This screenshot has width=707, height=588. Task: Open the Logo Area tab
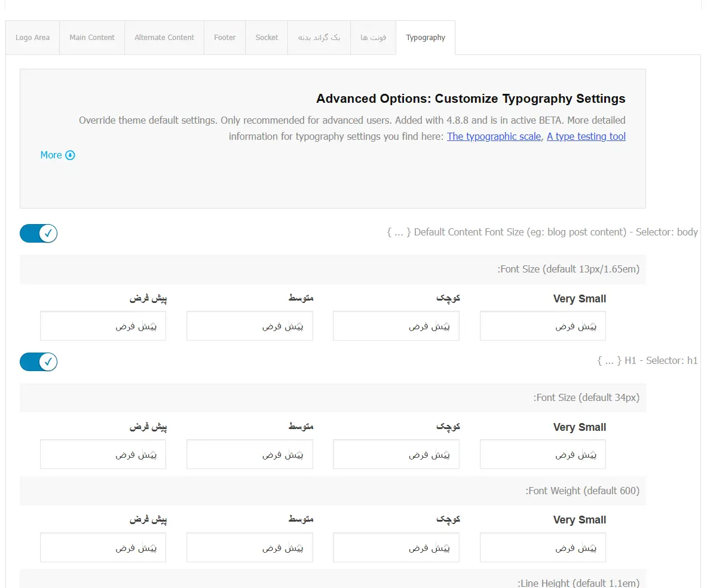point(32,38)
